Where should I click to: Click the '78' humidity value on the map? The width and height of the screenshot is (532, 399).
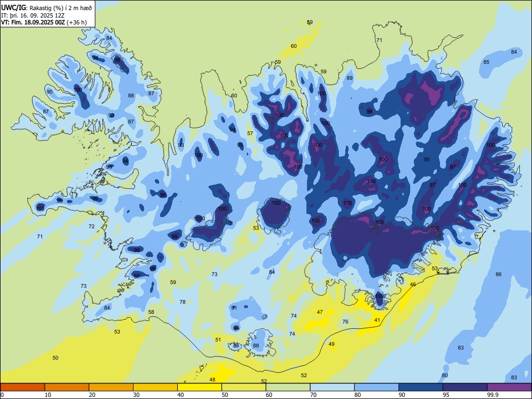click(x=182, y=302)
